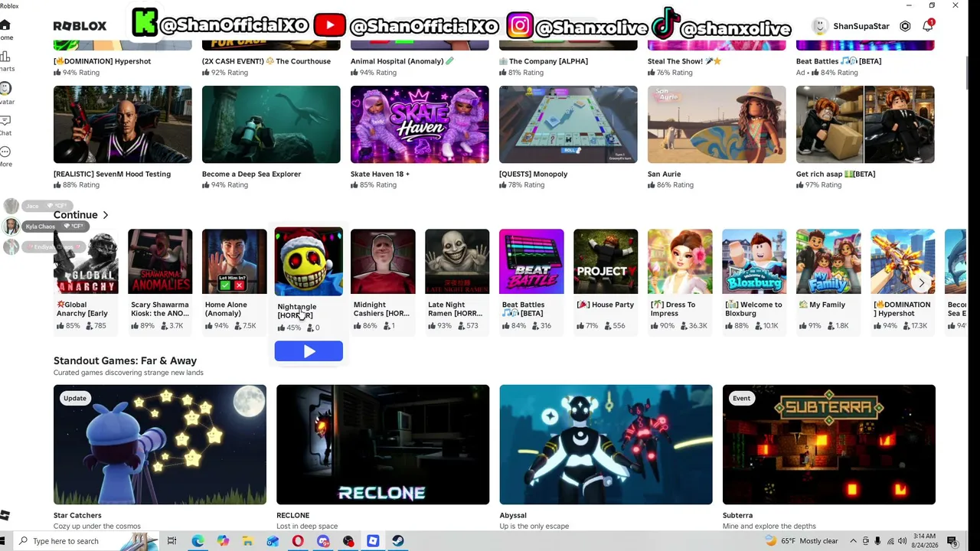The image size is (980, 551).
Task: Click the Steal The Show! game title
Action: coord(684,61)
